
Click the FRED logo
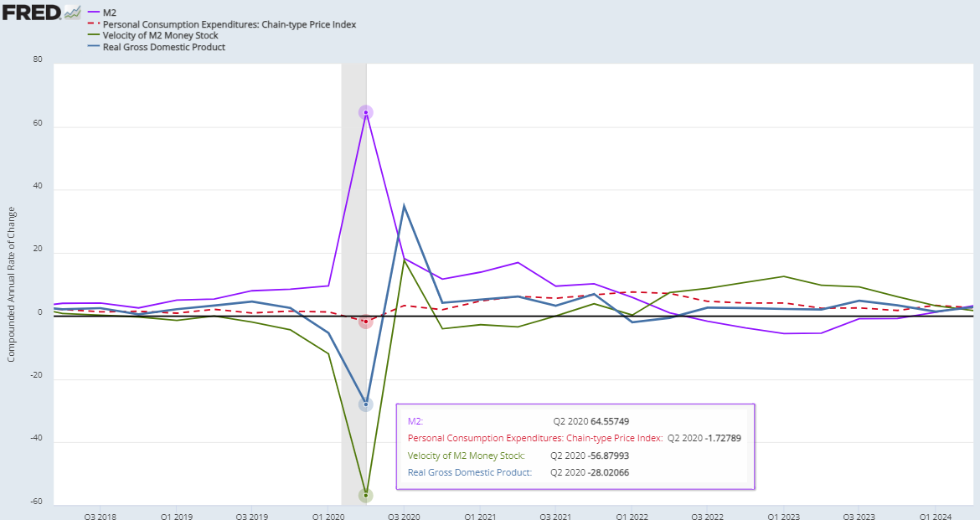point(31,12)
